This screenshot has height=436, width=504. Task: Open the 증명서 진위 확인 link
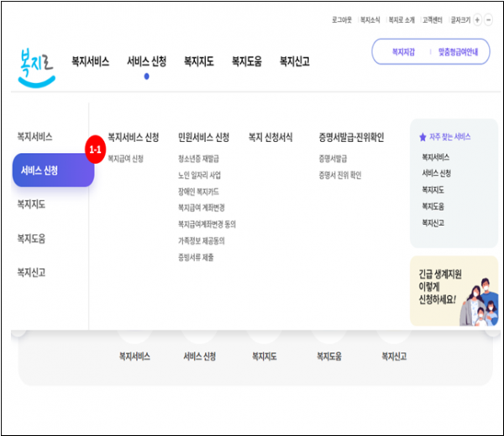click(x=339, y=175)
